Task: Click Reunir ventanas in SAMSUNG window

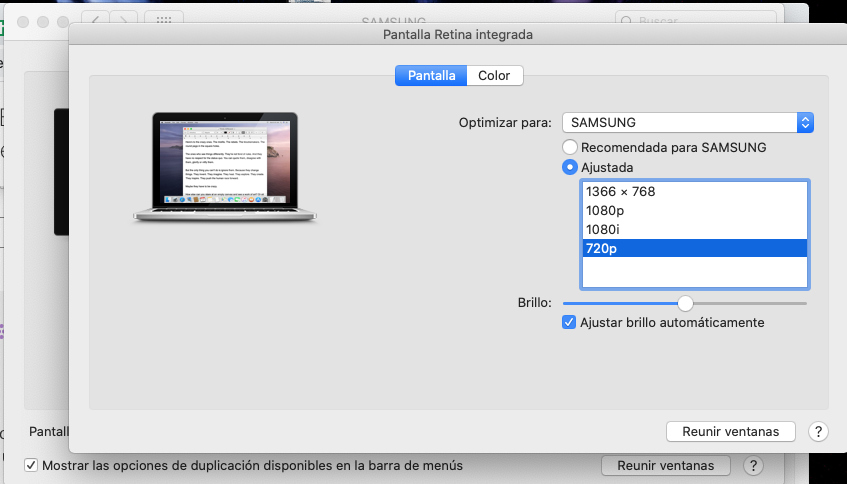Action: (666, 465)
